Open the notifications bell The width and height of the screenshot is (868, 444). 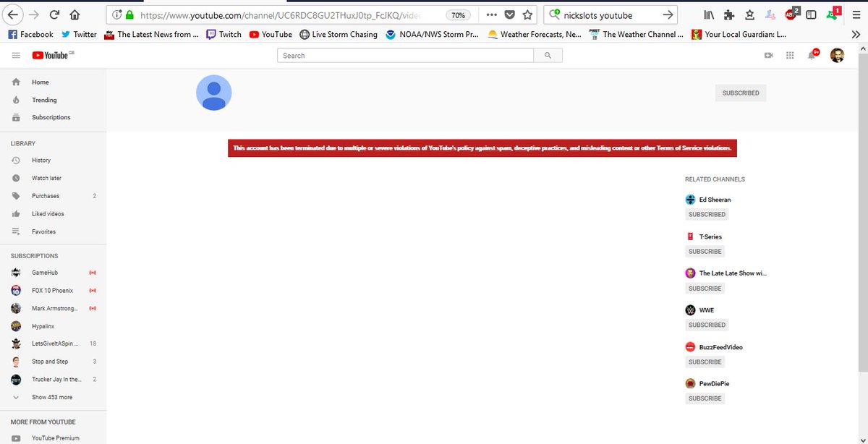(x=812, y=54)
